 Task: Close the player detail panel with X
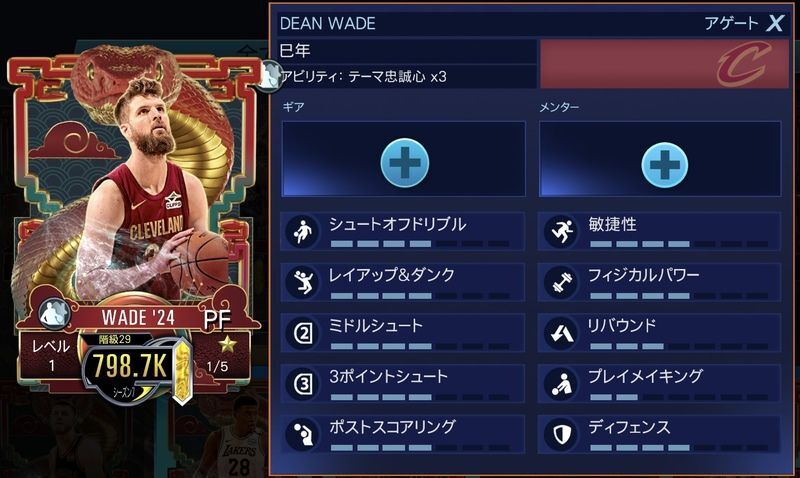pos(776,22)
